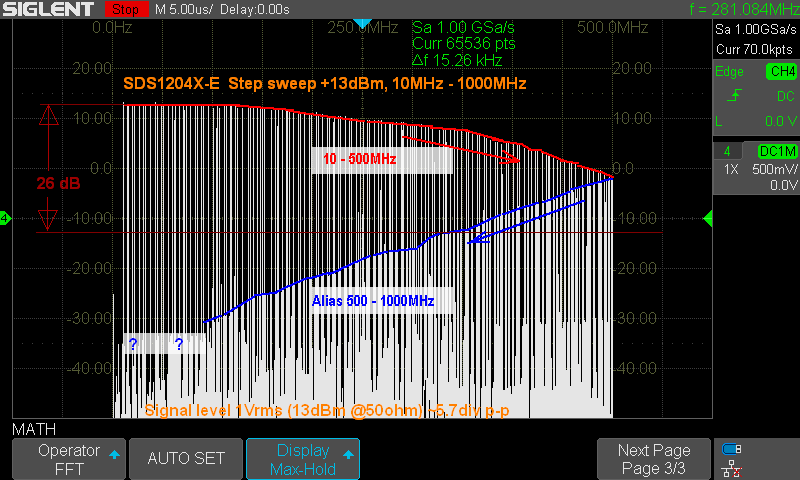This screenshot has height=480, width=800.
Task: Select the Curr 70.0kpts memory readout
Action: point(754,49)
